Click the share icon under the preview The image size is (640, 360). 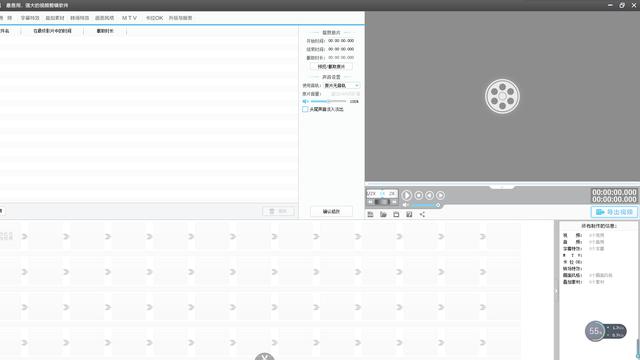click(422, 214)
